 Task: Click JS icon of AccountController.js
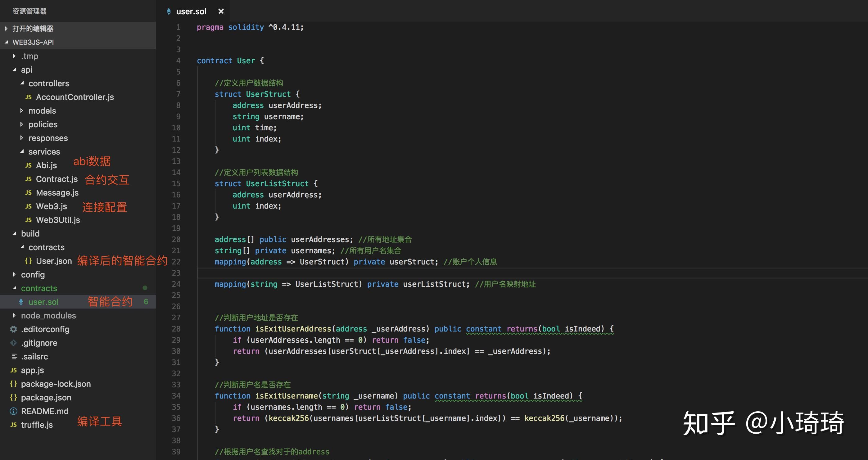click(28, 97)
